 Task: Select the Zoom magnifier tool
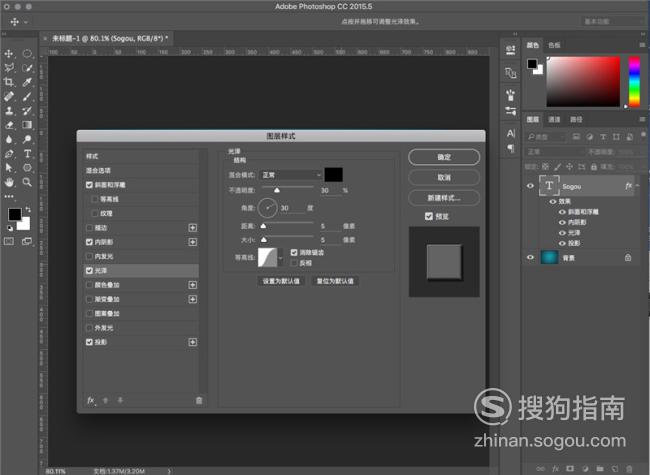(x=27, y=182)
